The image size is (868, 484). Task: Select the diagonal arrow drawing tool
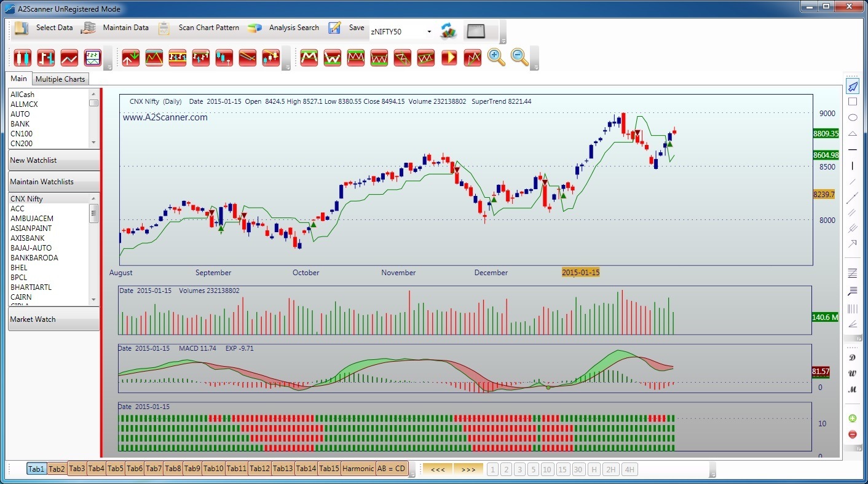click(x=853, y=244)
